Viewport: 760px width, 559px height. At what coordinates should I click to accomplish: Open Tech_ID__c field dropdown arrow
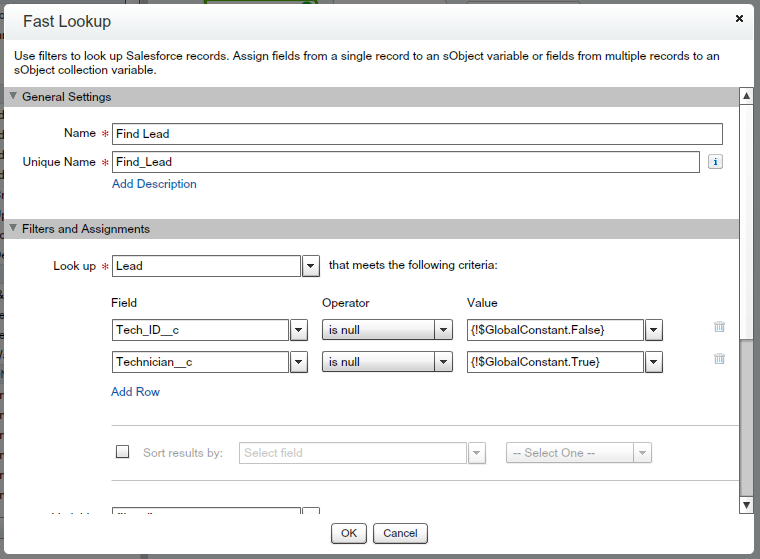pos(298,330)
